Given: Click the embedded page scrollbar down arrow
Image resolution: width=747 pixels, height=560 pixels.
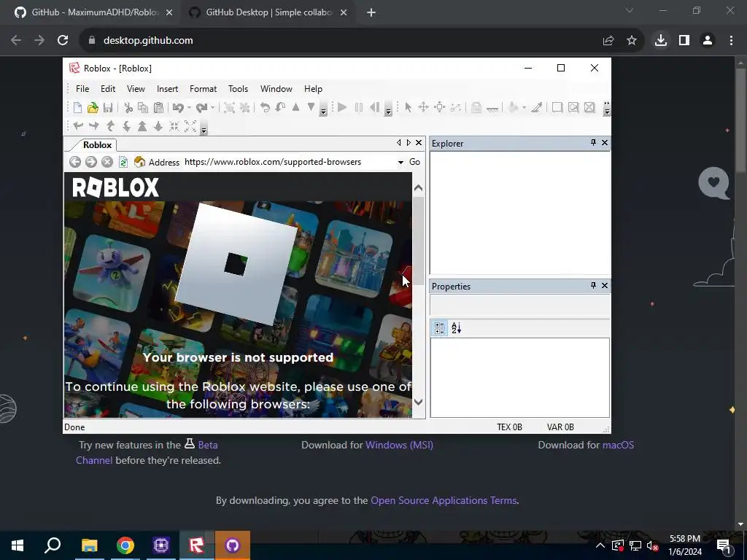Looking at the screenshot, I should coord(418,402).
